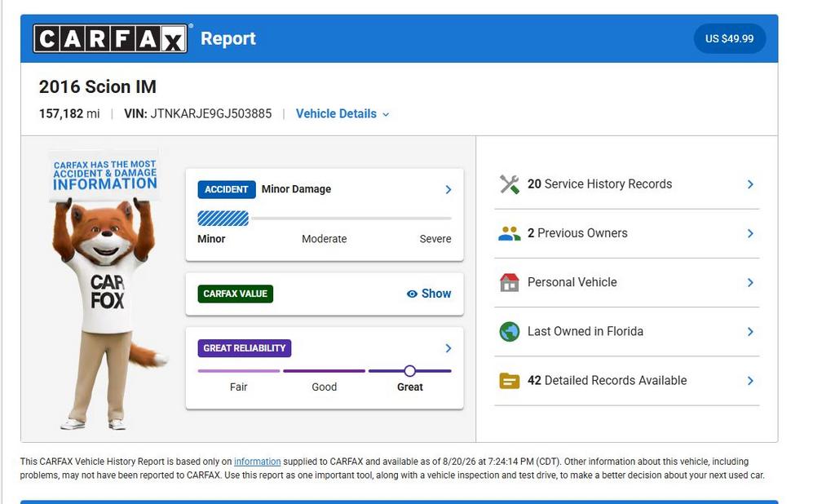Click the Good reliability label
Viewport: 835px width, 504px height.
[325, 387]
